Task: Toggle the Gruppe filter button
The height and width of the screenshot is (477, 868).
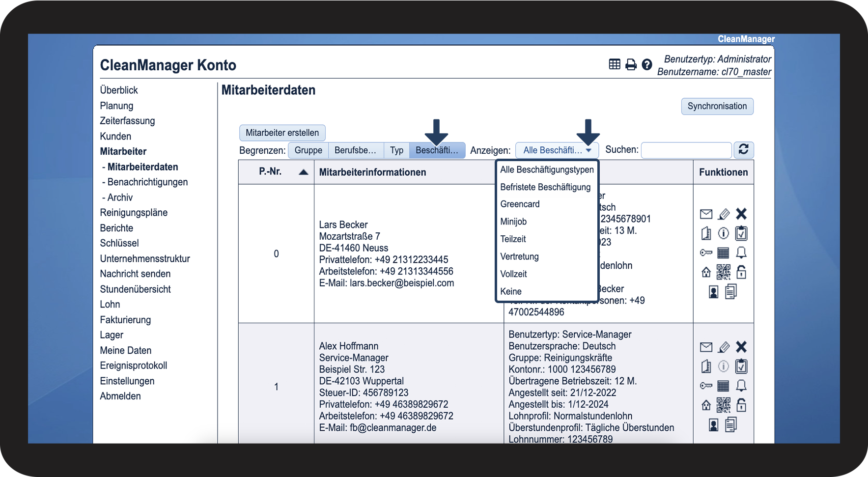Action: coord(308,150)
